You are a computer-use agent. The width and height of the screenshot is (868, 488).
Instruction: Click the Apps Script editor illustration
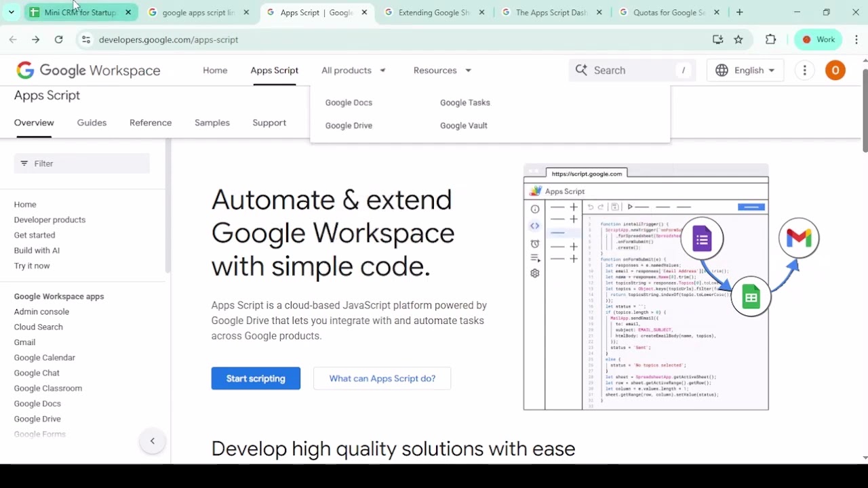pyautogui.click(x=646, y=287)
